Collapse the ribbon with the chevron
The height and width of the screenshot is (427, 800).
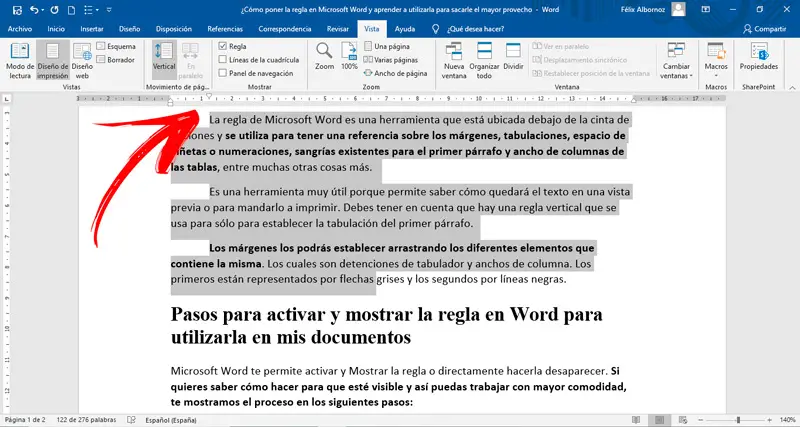tap(792, 88)
